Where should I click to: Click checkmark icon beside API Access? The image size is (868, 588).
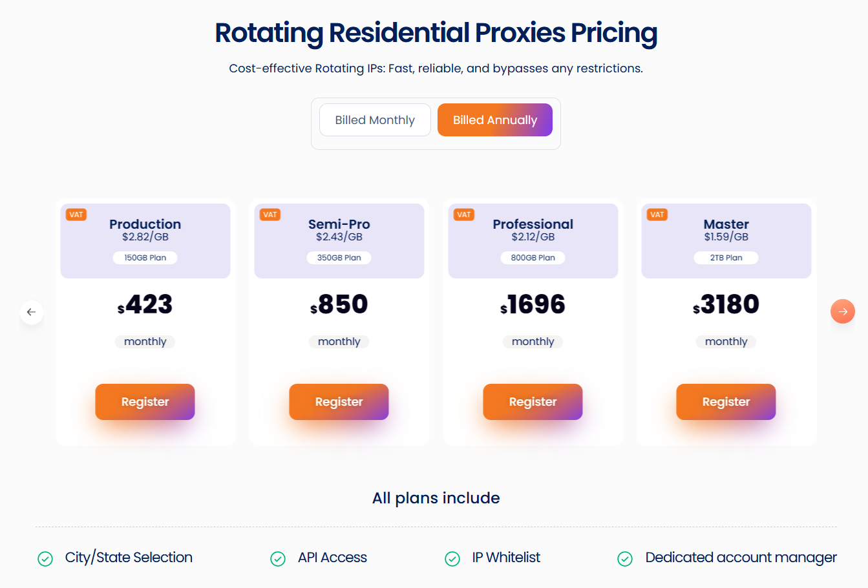tap(278, 558)
